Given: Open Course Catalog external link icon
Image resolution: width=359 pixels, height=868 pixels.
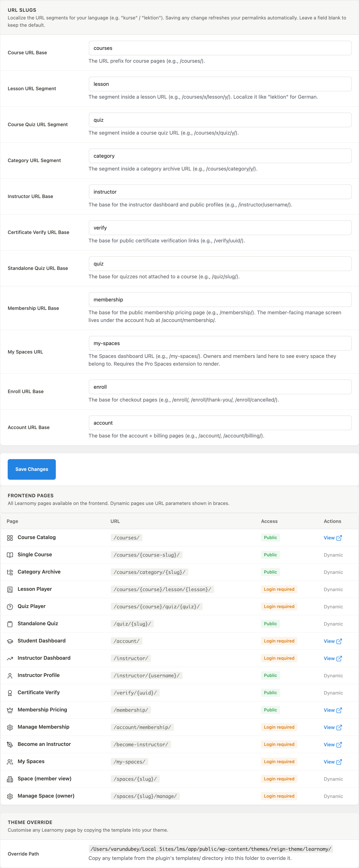Looking at the screenshot, I should click(x=339, y=538).
